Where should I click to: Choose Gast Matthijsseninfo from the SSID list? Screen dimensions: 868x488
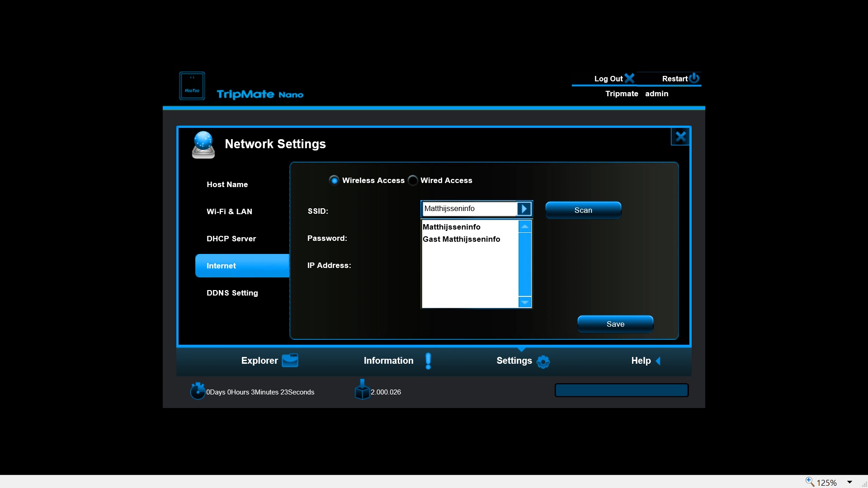click(x=461, y=239)
